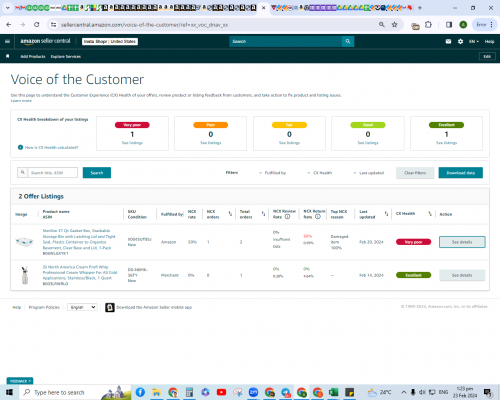Click the Search button next to the title/ASIN field
Screen dimensions: 500x400
[x=97, y=173]
